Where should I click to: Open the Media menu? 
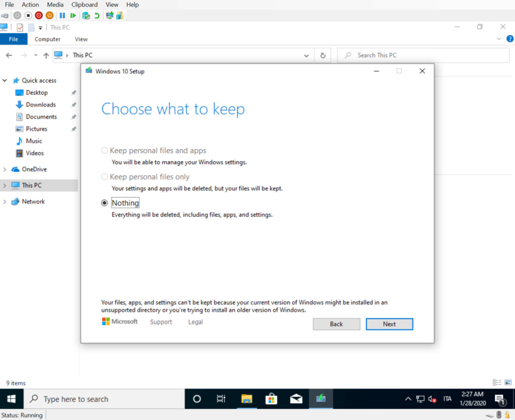coord(55,5)
